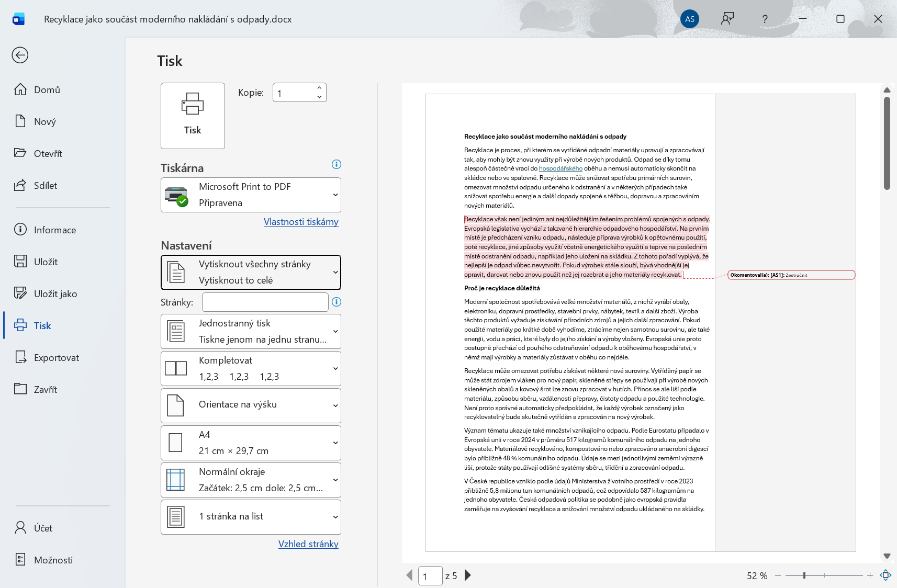Screen dimensions: 897x588
Task: Click the Kopie number field
Action: (294, 93)
